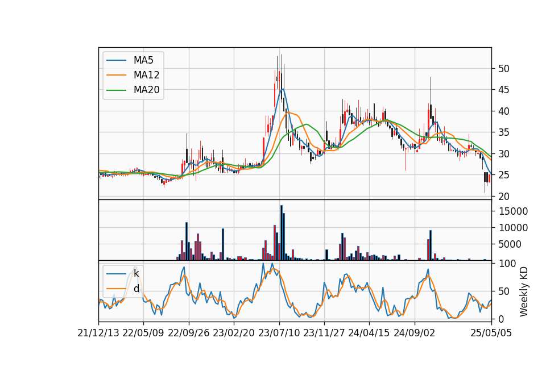Click the price axis value 50
546x392 pixels.
[x=503, y=69]
